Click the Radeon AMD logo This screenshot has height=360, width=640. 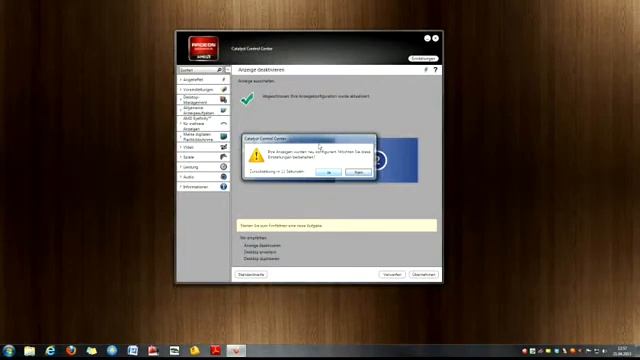coord(203,49)
